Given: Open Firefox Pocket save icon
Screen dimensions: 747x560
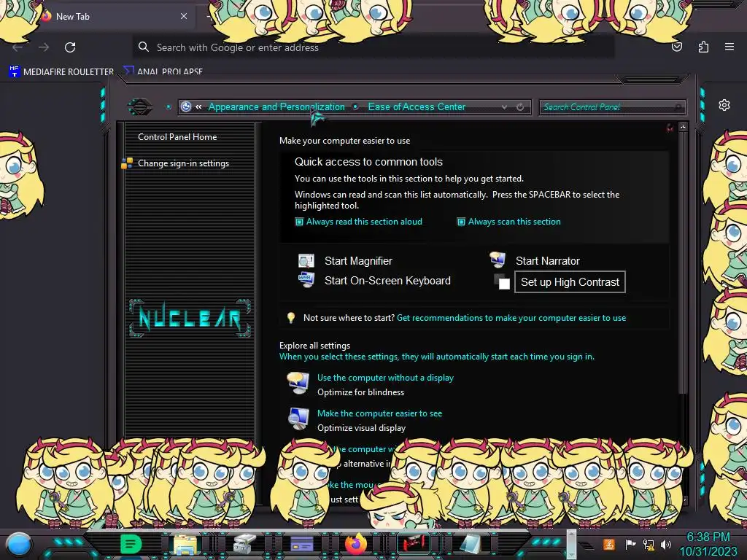Looking at the screenshot, I should pos(677,47).
